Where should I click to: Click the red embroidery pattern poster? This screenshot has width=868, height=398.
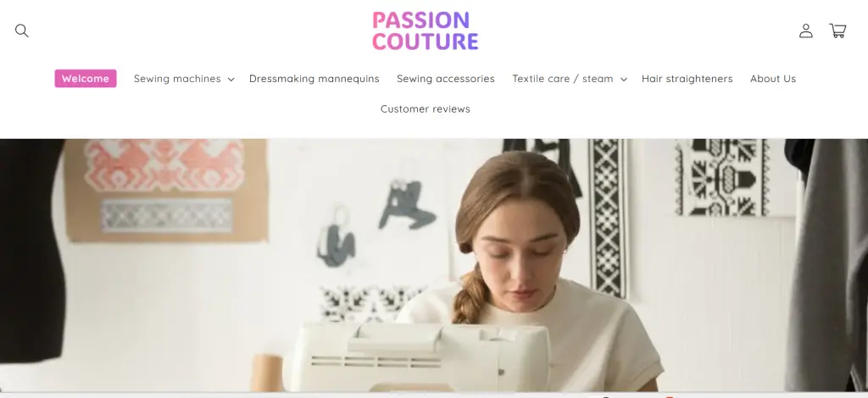166,190
